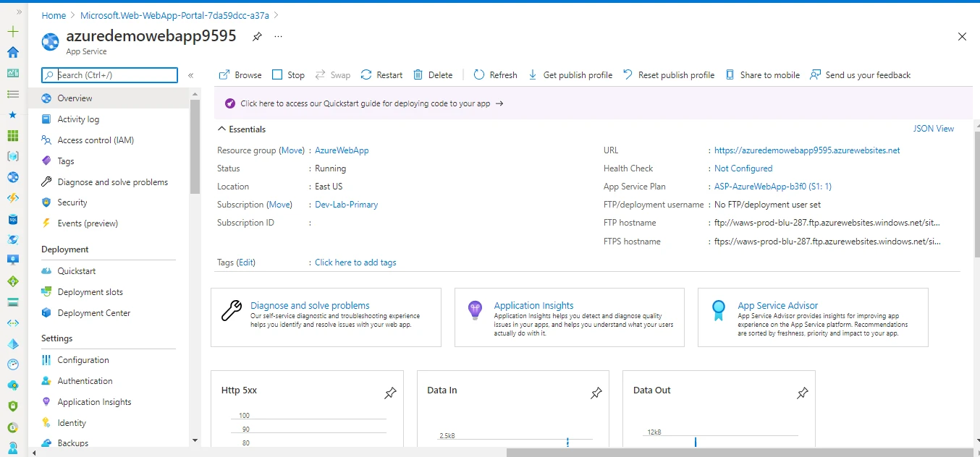Screen dimensions: 980x457
Task: Open the Create a resource icon
Action: [x=12, y=31]
